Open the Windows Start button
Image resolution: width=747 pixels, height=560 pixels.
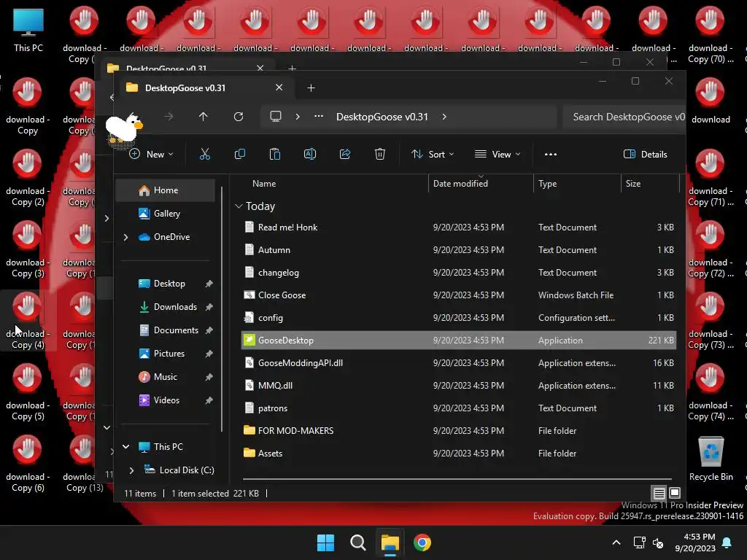[x=326, y=542]
